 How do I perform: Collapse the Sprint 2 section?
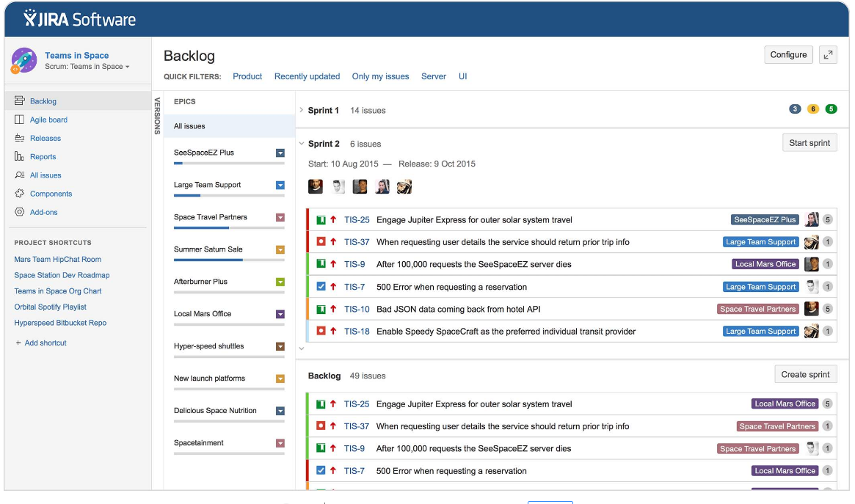coord(302,144)
